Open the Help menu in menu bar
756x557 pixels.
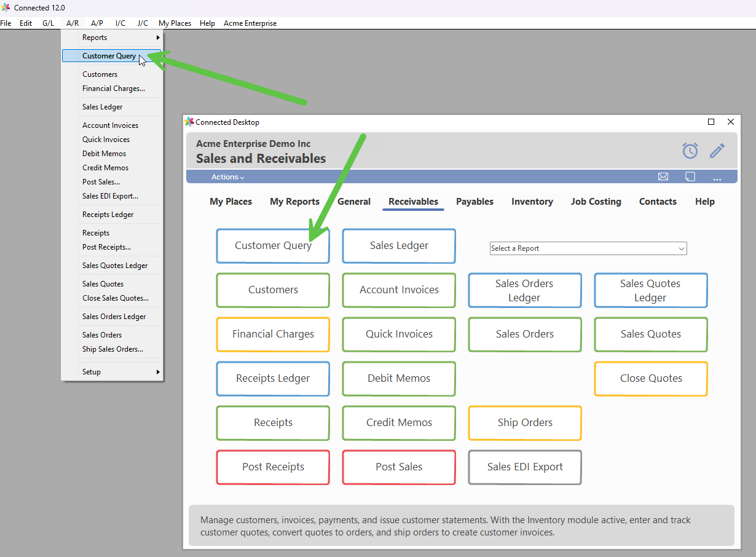[x=207, y=23]
